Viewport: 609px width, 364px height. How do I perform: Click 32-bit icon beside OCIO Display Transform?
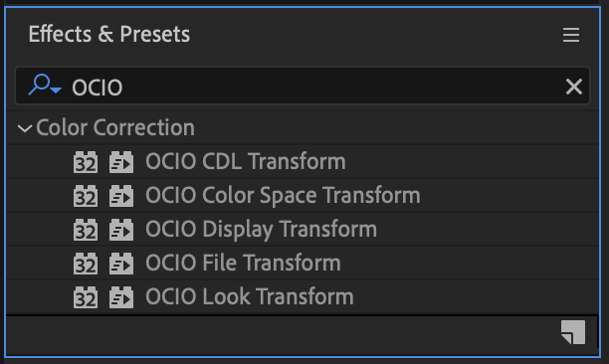86,230
